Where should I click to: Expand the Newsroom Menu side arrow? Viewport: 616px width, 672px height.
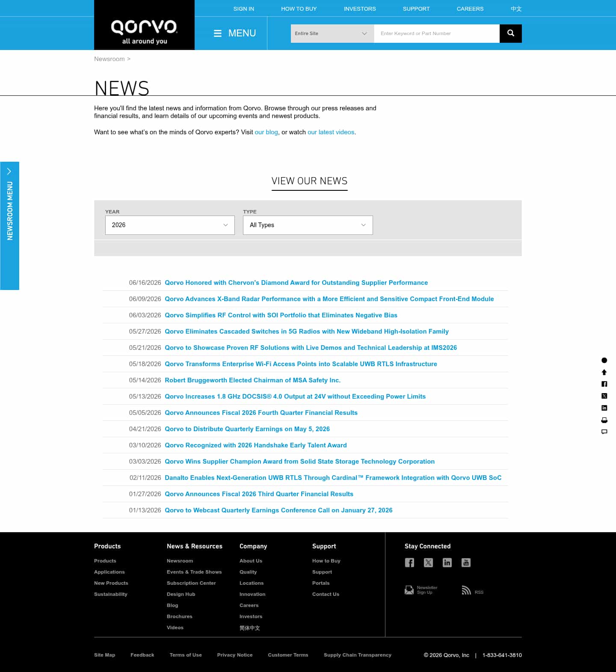[x=9, y=171]
